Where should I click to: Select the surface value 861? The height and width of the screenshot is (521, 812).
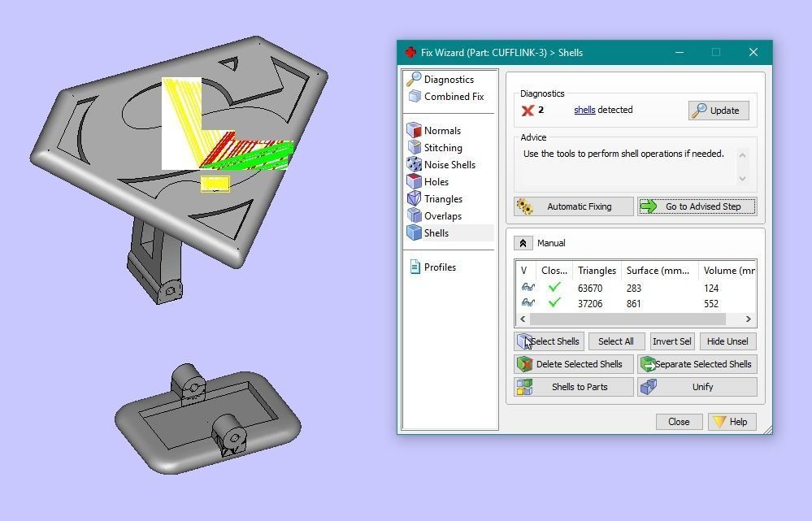(x=633, y=303)
